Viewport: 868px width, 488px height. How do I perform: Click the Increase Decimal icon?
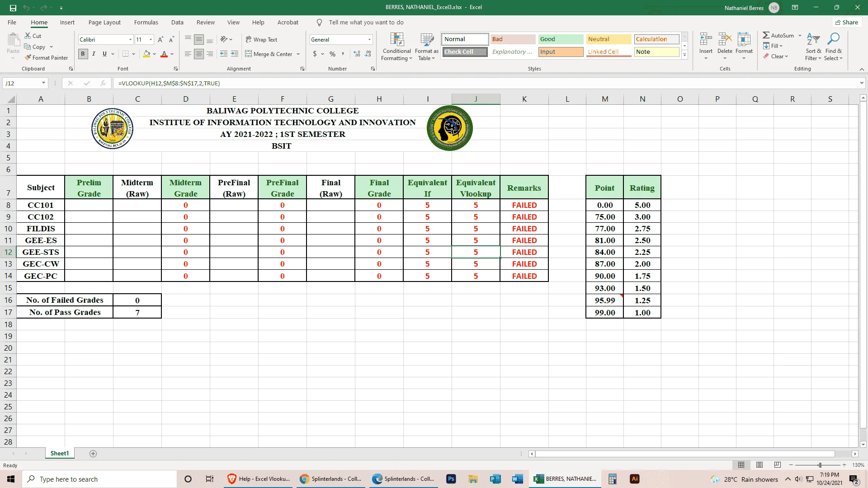click(357, 54)
